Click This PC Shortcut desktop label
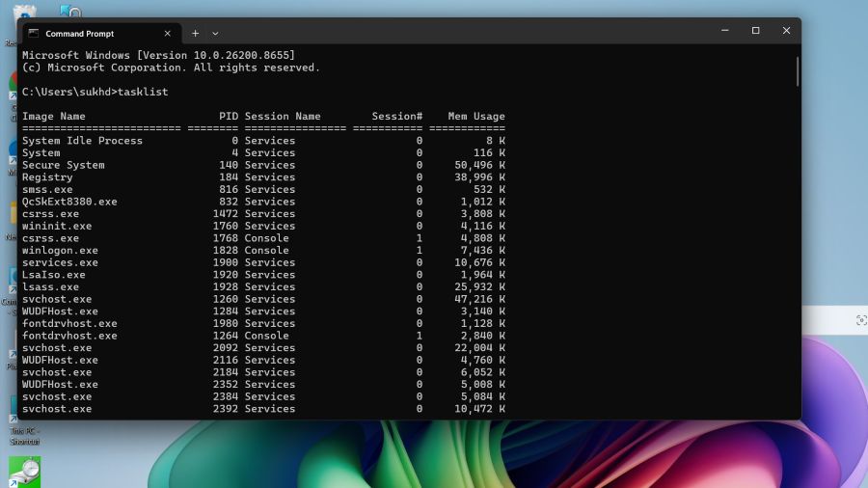The width and height of the screenshot is (868, 488). click(x=24, y=436)
